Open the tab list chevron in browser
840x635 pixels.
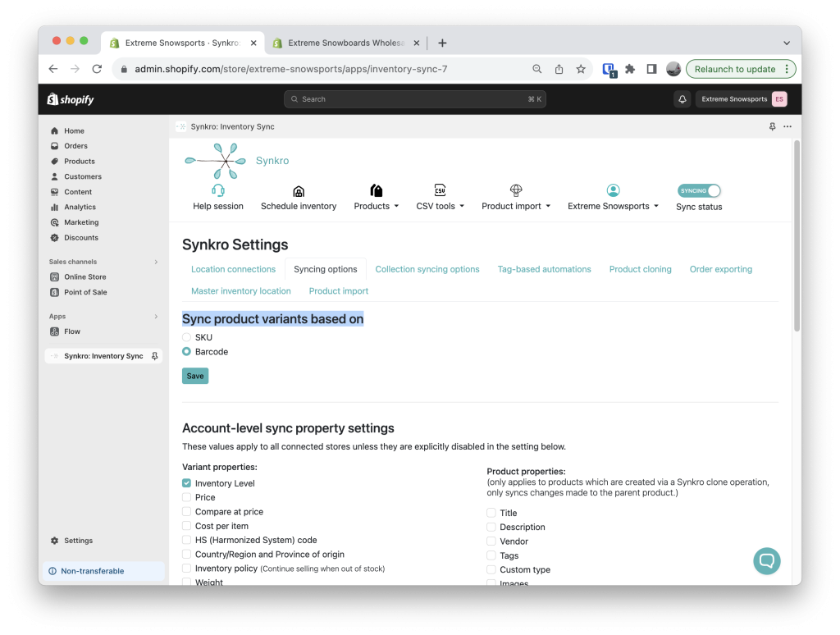(787, 43)
